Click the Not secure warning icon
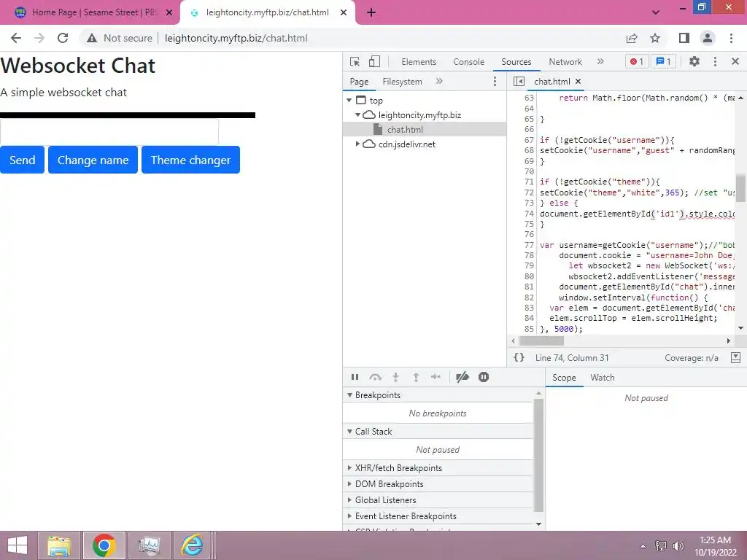This screenshot has height=560, width=747. (92, 38)
